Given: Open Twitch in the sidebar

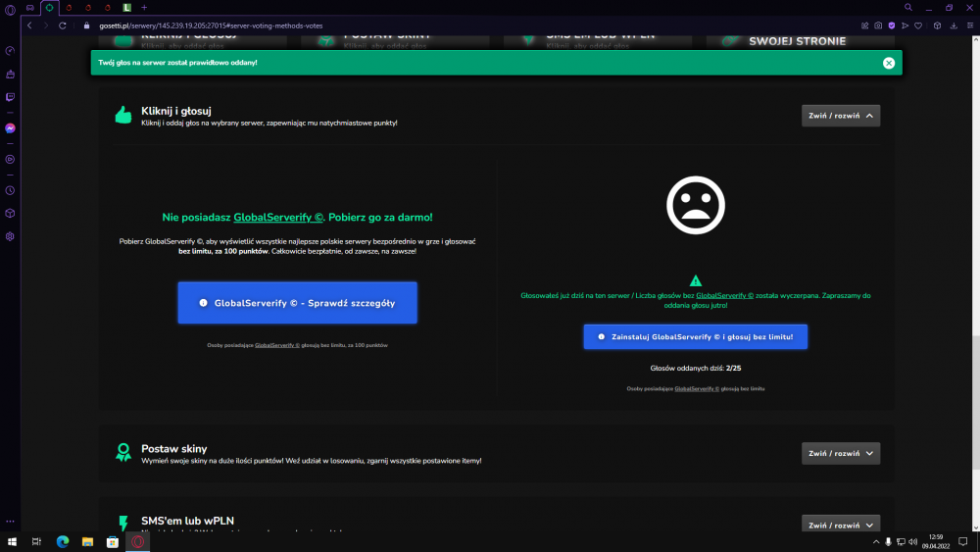Looking at the screenshot, I should [10, 97].
